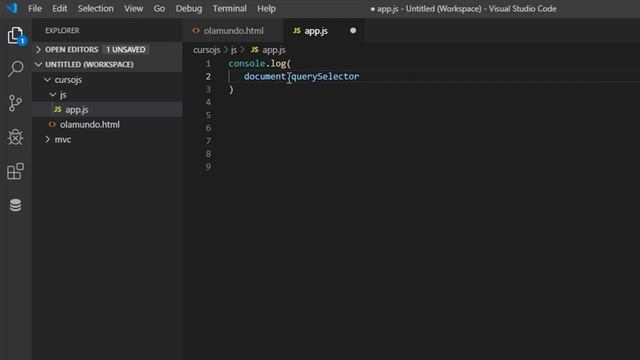Click the cursojs breadcrumb segment

pos(207,50)
